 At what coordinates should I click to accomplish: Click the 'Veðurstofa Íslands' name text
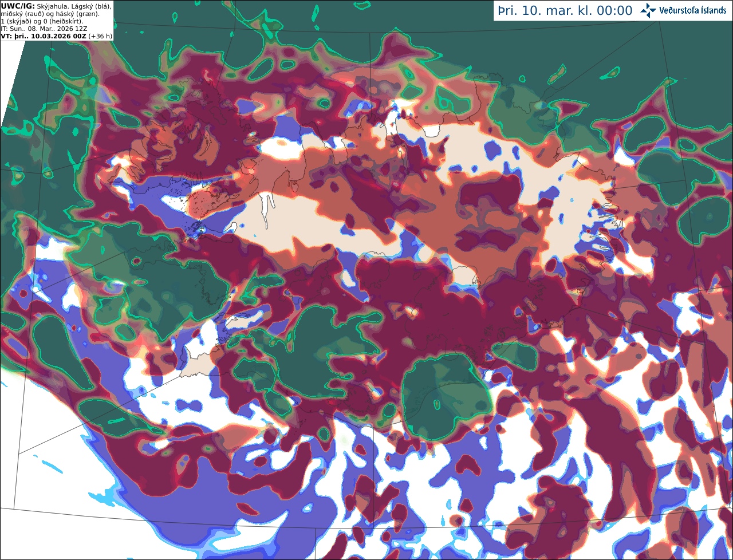point(693,10)
